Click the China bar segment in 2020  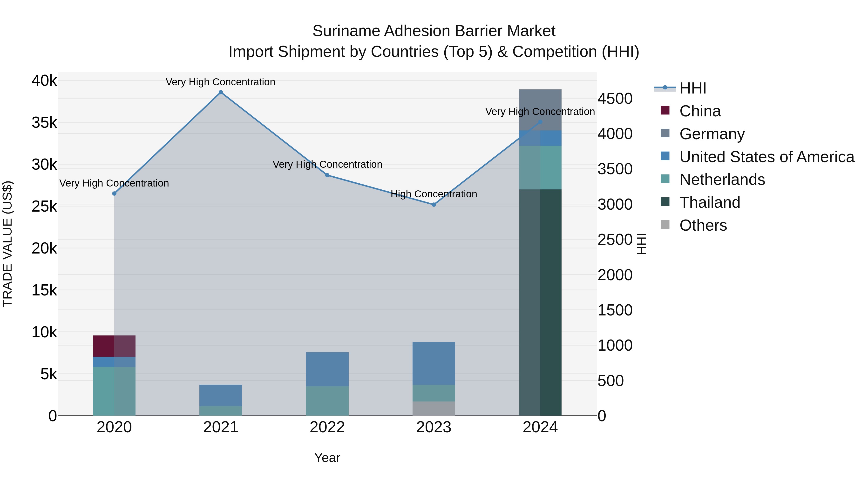coord(114,346)
